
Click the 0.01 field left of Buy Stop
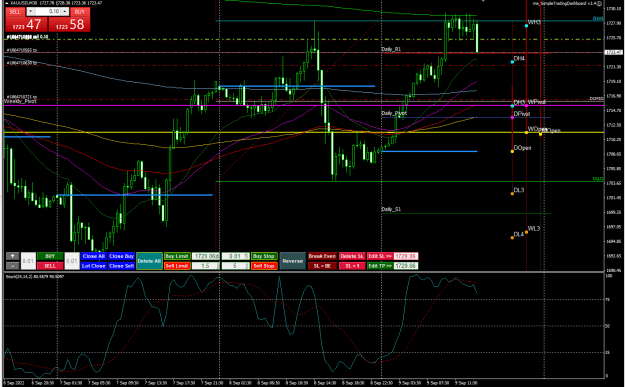pyautogui.click(x=236, y=256)
